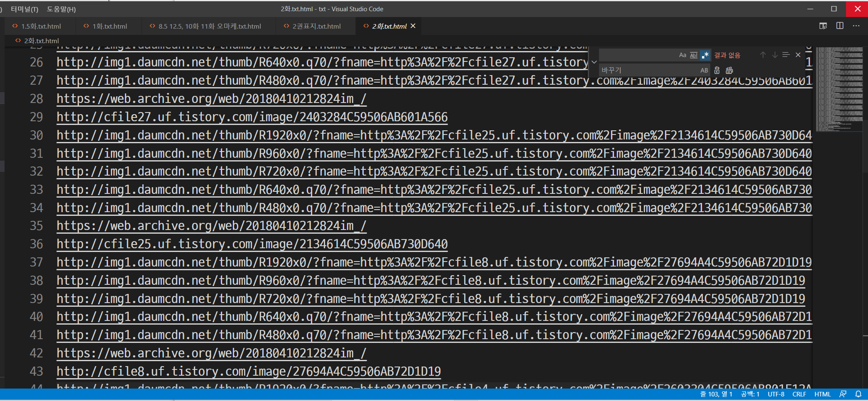The image size is (868, 401).
Task: Click line number 40 in the gutter
Action: (x=37, y=317)
